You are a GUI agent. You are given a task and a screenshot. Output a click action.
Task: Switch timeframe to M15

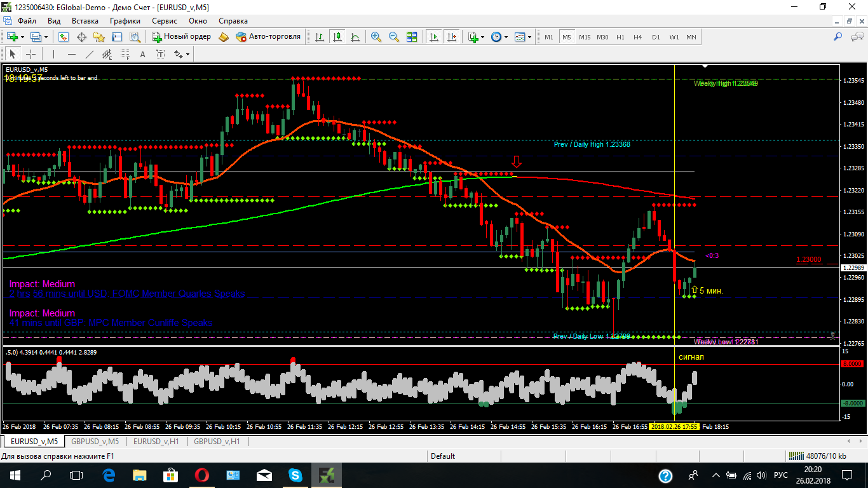point(585,37)
